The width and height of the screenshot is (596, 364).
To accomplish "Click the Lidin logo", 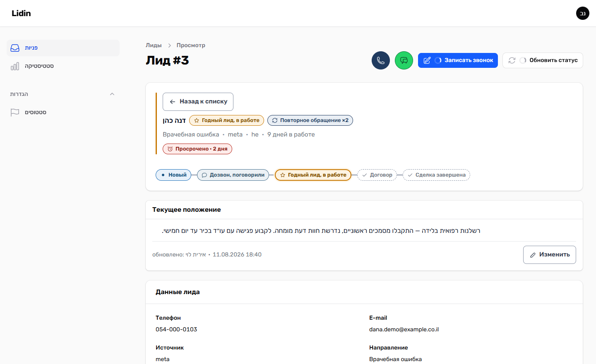I will pos(21,13).
